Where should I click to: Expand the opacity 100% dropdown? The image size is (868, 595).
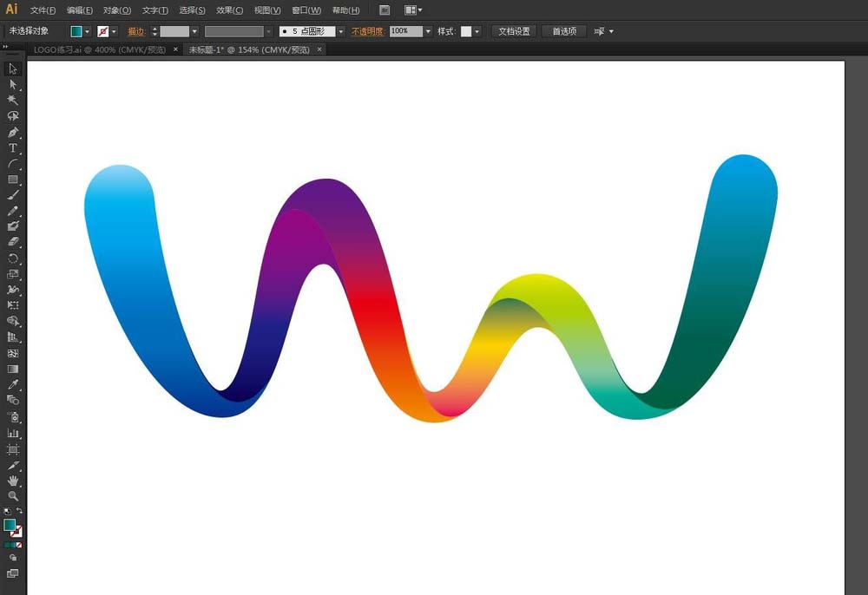coord(428,31)
